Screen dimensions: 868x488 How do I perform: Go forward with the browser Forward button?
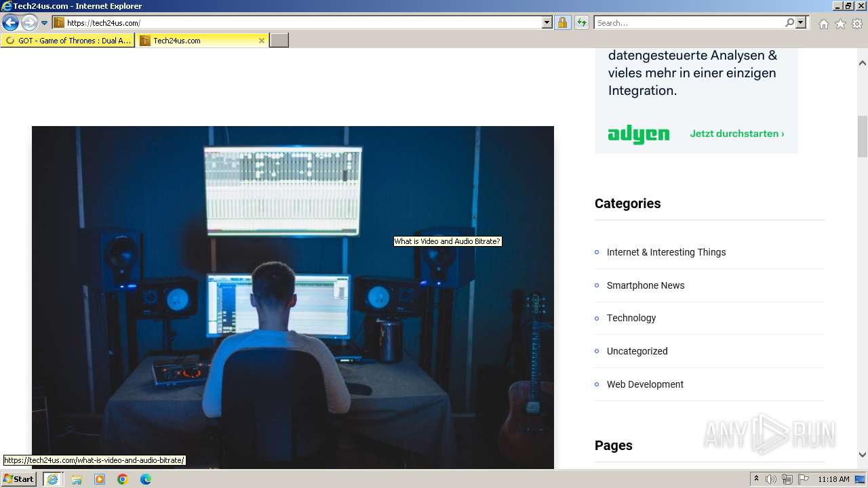coord(29,22)
